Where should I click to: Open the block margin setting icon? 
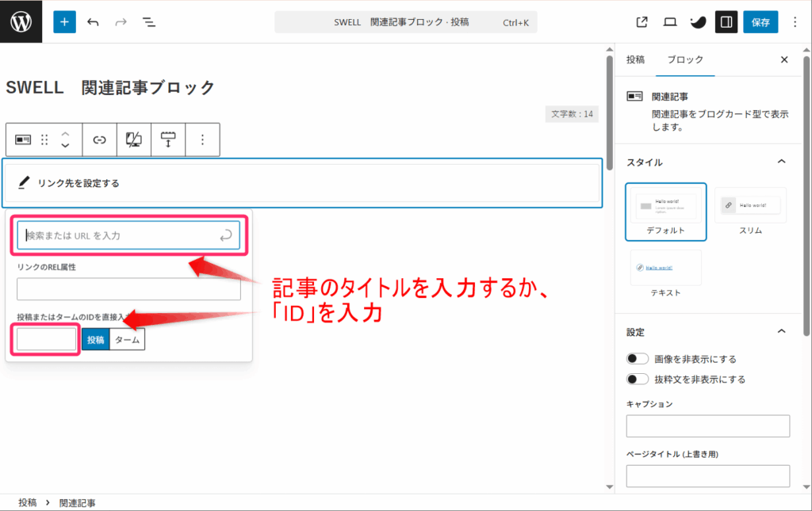coord(168,139)
